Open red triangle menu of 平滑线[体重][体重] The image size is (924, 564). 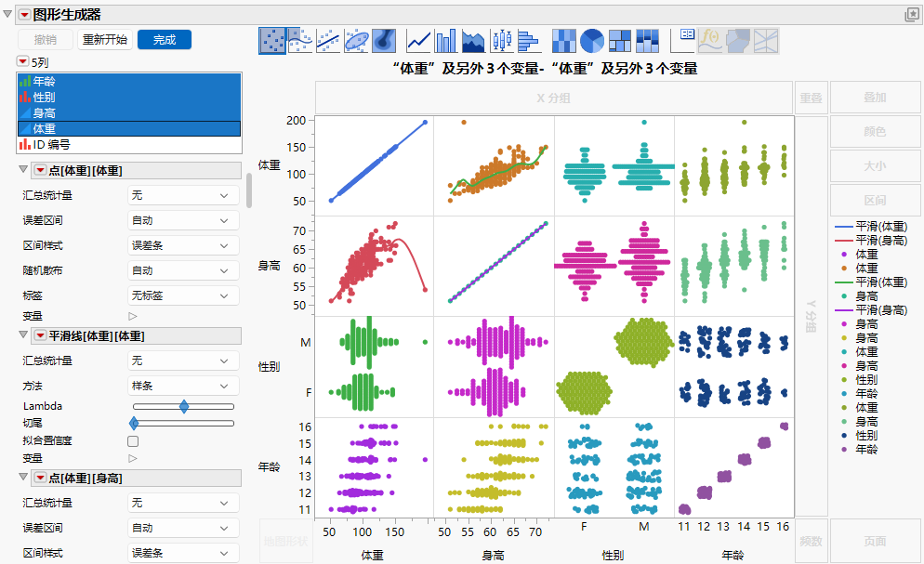click(40, 335)
